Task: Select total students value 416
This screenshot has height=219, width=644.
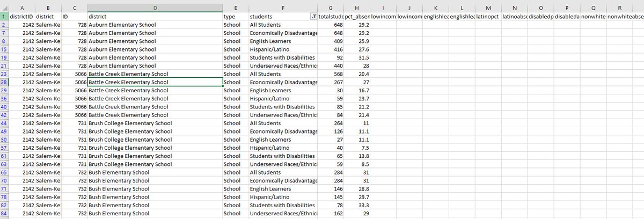Action: pos(331,49)
